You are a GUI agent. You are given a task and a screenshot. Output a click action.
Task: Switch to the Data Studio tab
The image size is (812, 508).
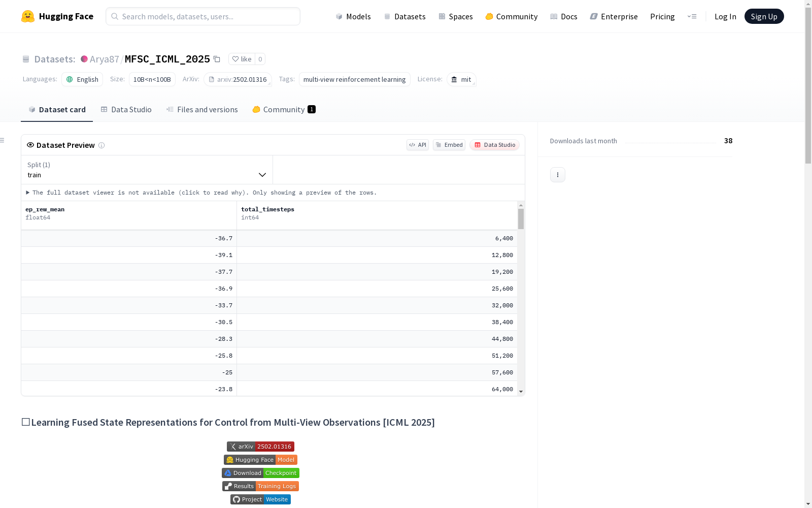[x=126, y=110]
